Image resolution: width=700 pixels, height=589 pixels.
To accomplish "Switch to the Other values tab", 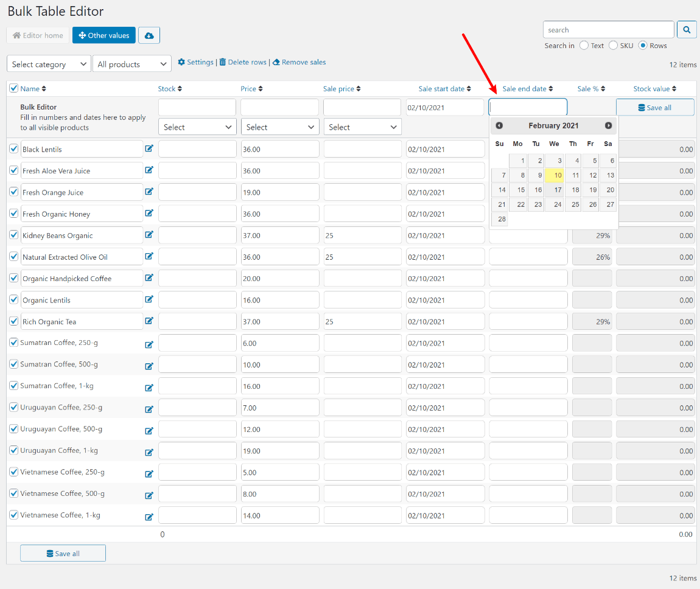I will (104, 35).
